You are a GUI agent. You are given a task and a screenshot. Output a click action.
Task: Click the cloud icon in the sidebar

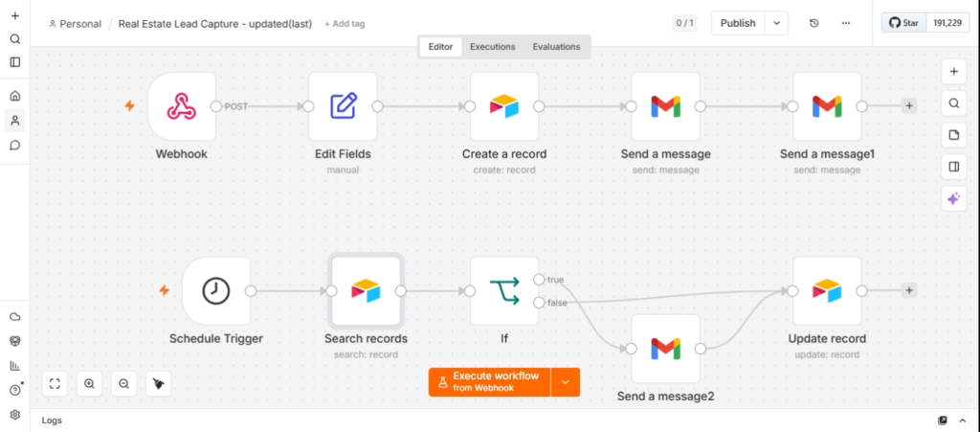pos(15,317)
